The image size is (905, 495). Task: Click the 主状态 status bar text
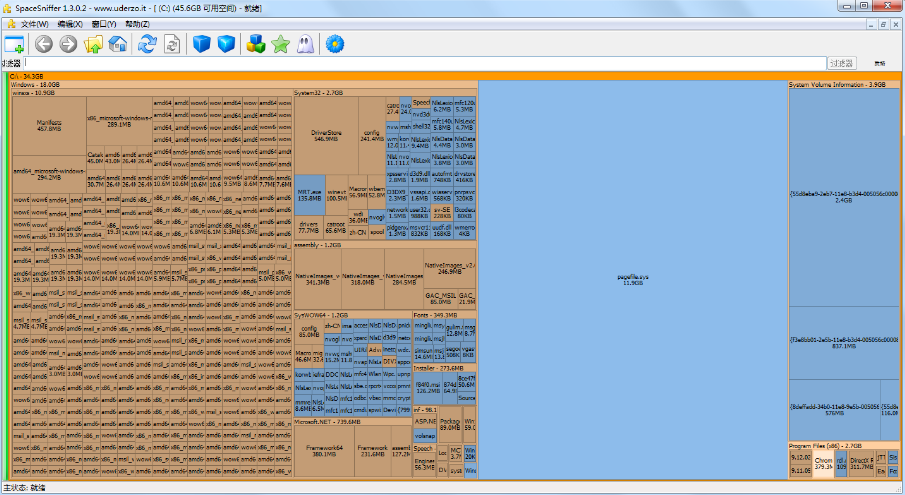24,488
